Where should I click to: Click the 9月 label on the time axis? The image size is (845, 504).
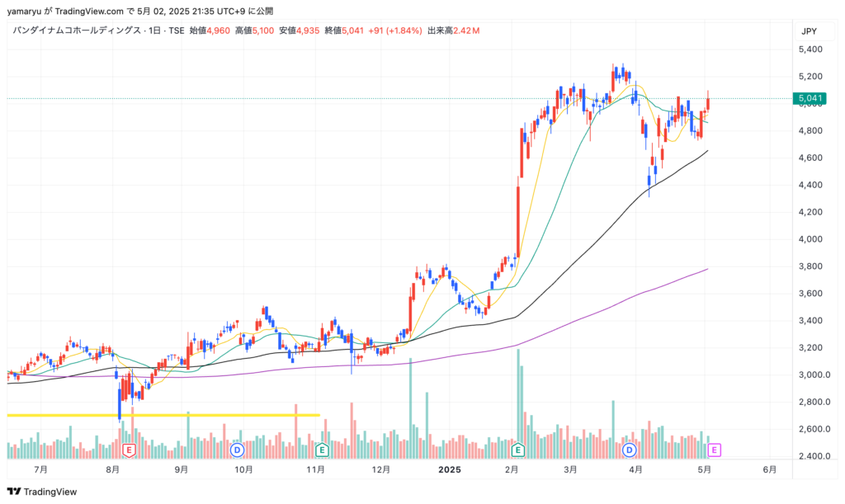pyautogui.click(x=182, y=469)
